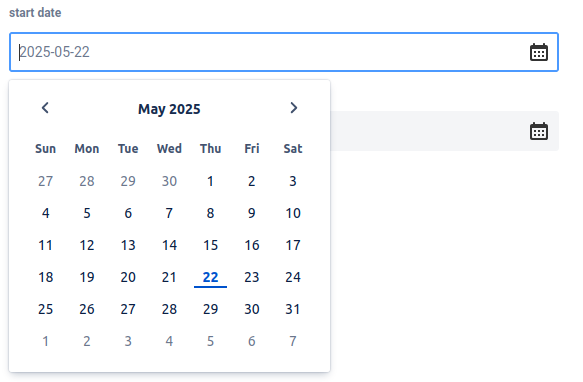Viewport: 583px width, 382px height.
Task: Click calendar icon in second date field
Action: point(539,131)
